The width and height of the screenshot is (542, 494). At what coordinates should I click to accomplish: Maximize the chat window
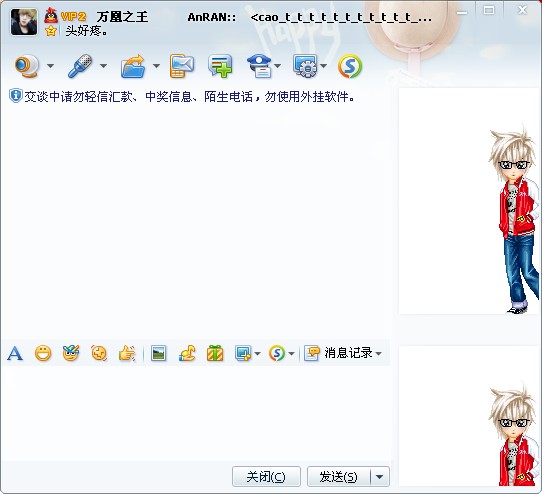tap(488, 11)
